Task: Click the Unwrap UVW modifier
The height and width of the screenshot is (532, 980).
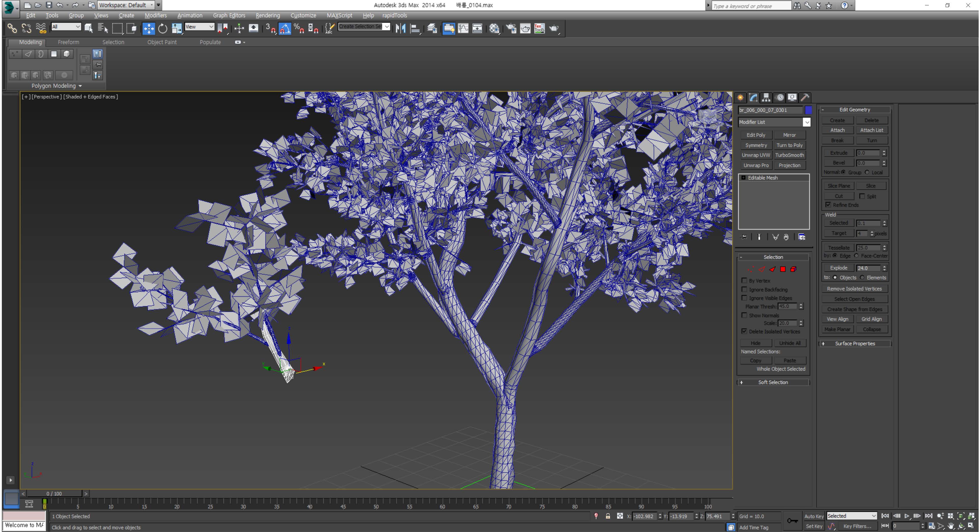Action: (x=755, y=155)
